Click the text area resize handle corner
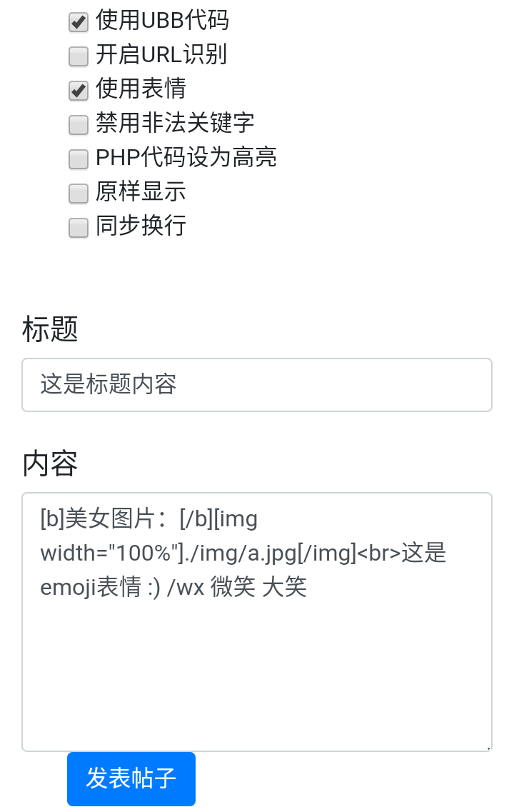Screen dimensions: 514x812 pos(488,747)
